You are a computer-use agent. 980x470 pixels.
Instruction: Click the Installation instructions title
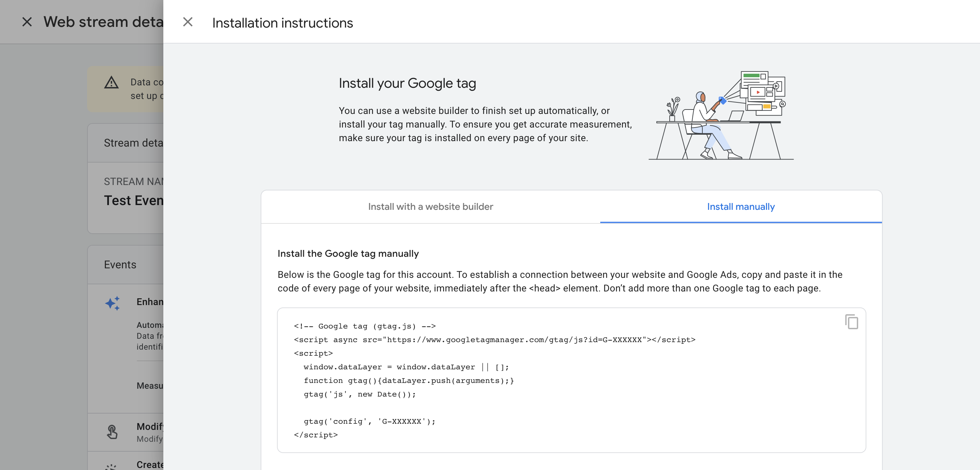[282, 23]
